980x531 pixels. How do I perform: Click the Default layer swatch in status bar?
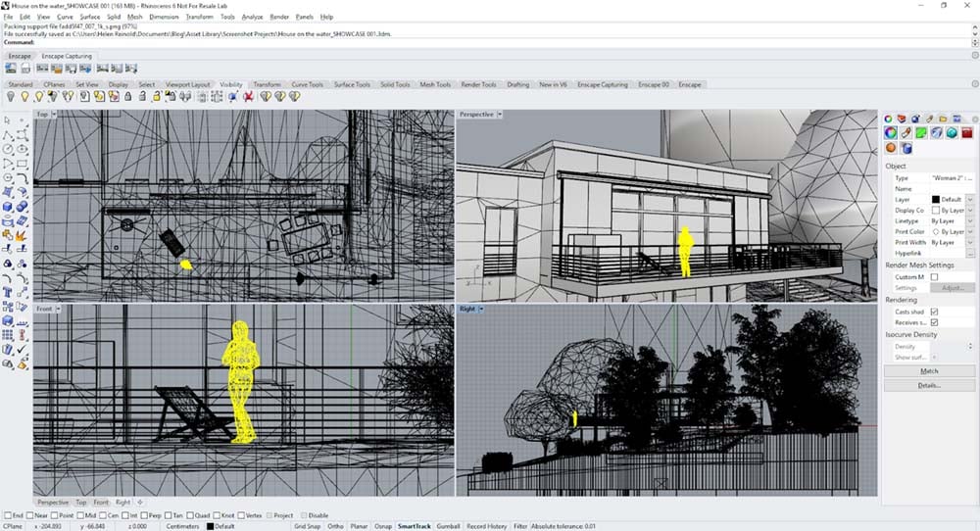[210, 527]
